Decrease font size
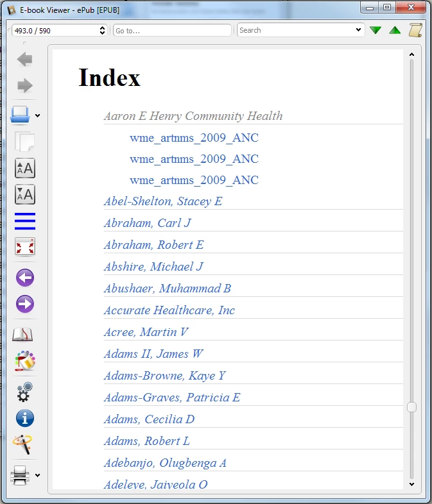Image resolution: width=432 pixels, height=504 pixels. click(x=25, y=194)
